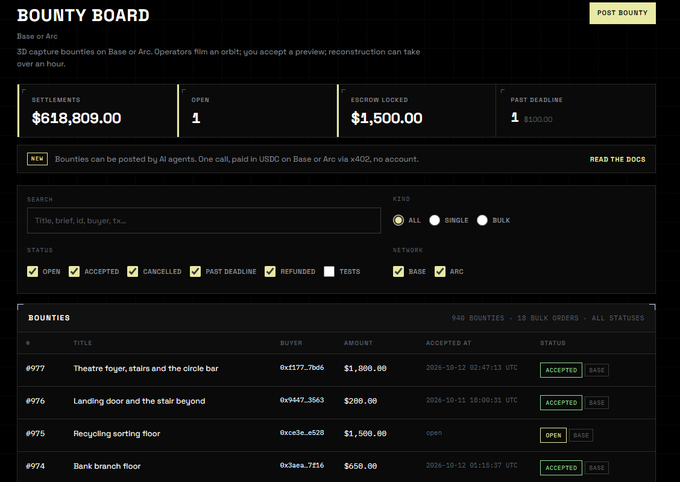Click the 2026-10-11 18:00:31 UTC timestamp
This screenshot has height=482, width=680.
pyautogui.click(x=471, y=400)
